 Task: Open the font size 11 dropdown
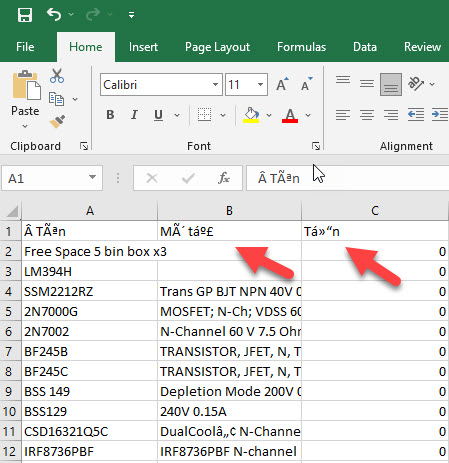coord(261,85)
